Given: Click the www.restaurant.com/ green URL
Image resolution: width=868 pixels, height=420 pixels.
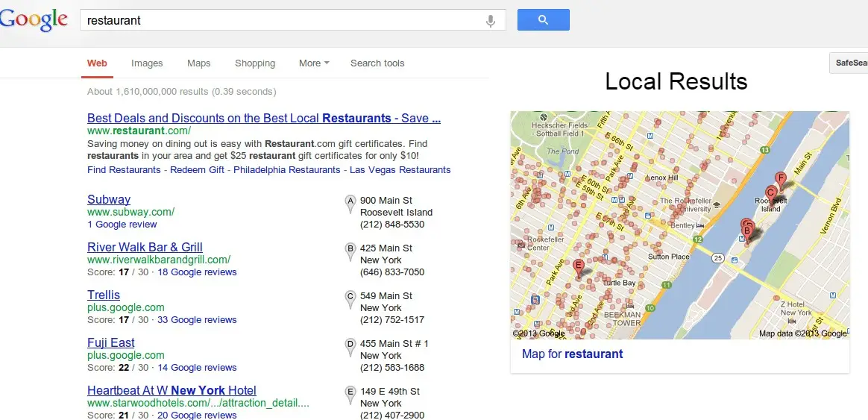Looking at the screenshot, I should pos(139,131).
